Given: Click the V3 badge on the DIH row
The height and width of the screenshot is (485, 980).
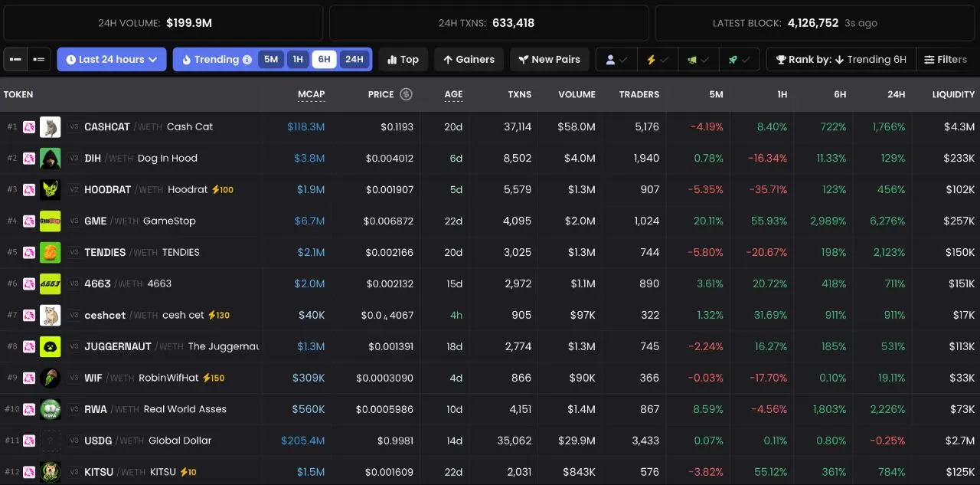Looking at the screenshot, I should (x=74, y=158).
